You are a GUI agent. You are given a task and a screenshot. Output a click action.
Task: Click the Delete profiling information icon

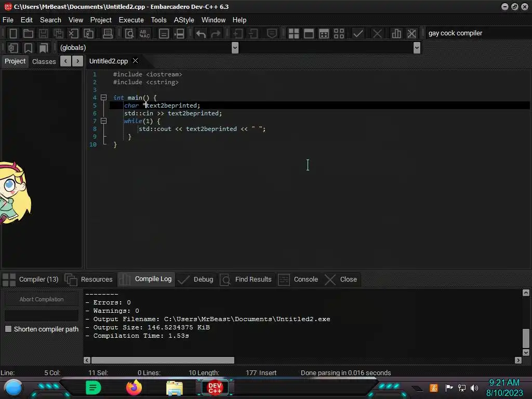click(411, 33)
